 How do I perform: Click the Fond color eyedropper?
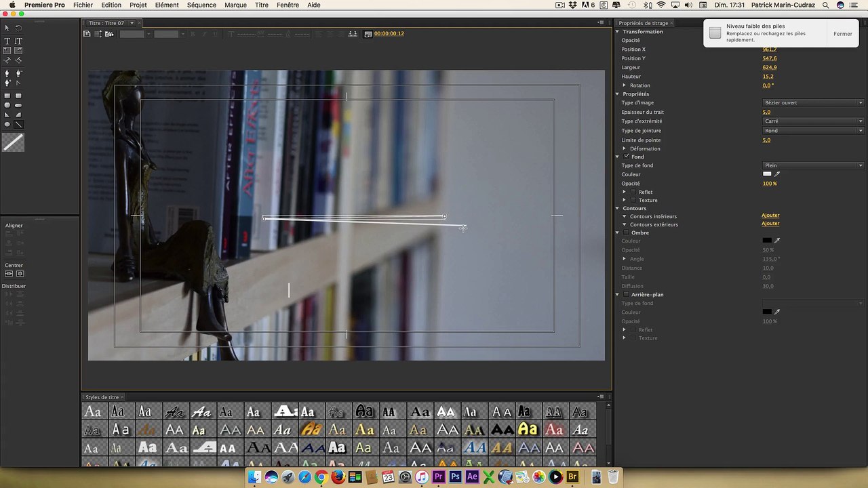pos(777,174)
